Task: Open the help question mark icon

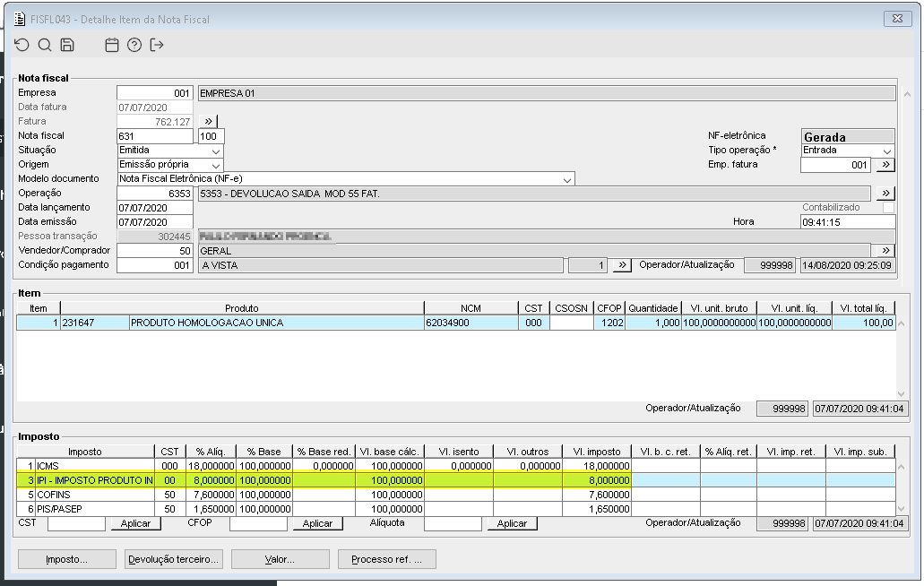Action: click(134, 45)
